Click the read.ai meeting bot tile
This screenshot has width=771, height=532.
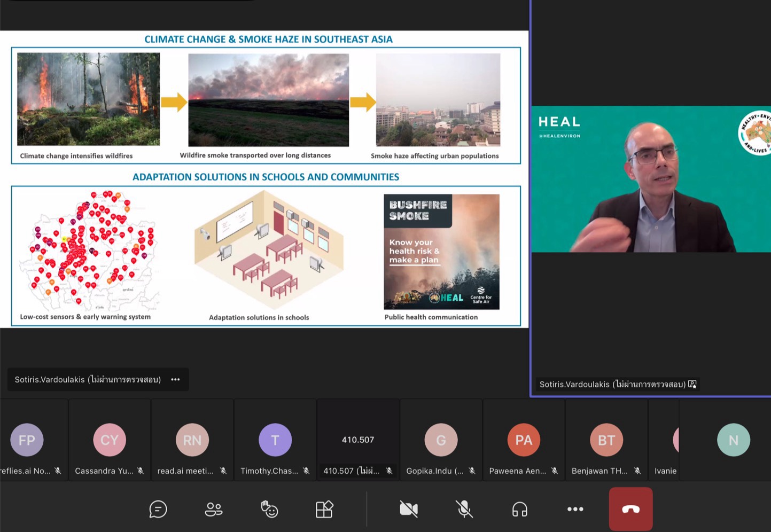point(192,441)
